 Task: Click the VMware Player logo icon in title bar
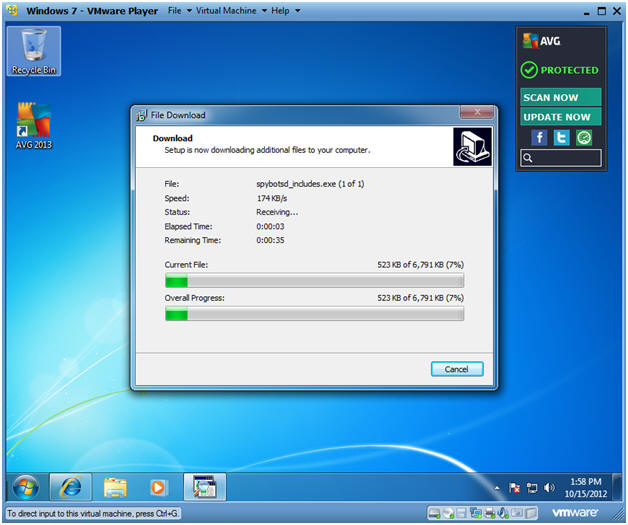[12, 10]
